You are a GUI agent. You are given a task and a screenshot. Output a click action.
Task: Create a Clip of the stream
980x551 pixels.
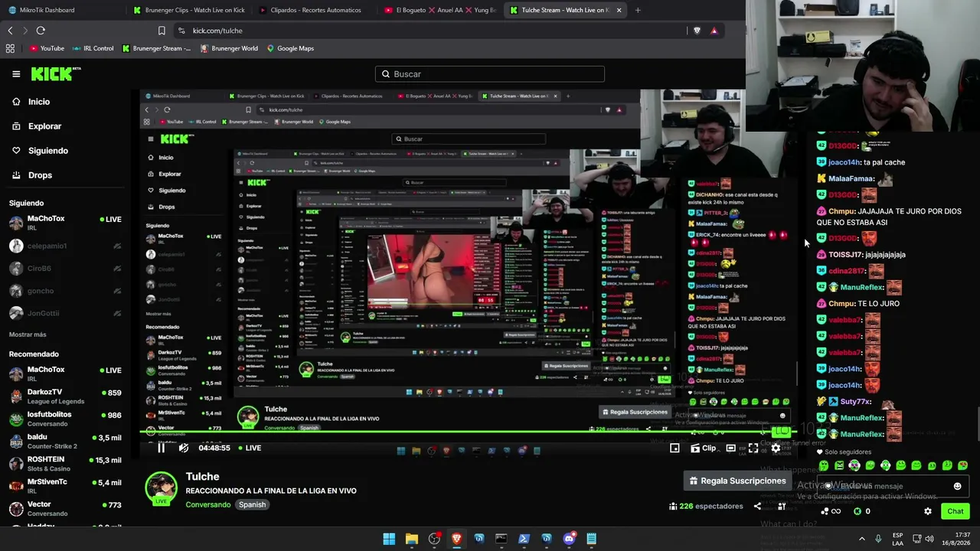click(x=704, y=448)
